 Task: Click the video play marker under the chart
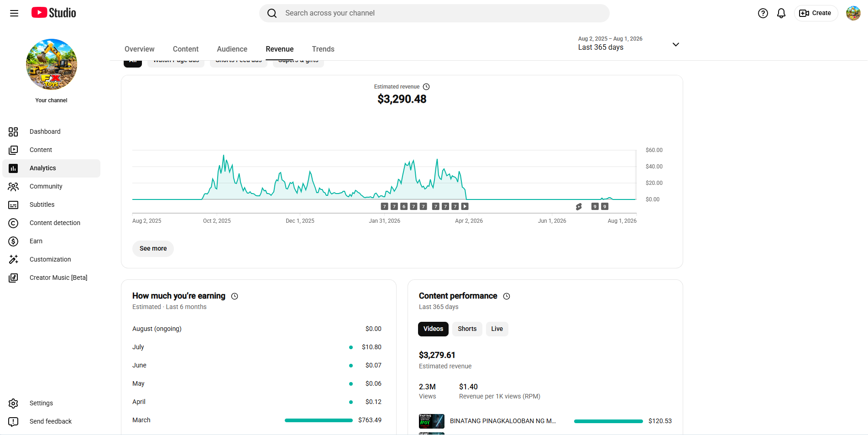[465, 206]
